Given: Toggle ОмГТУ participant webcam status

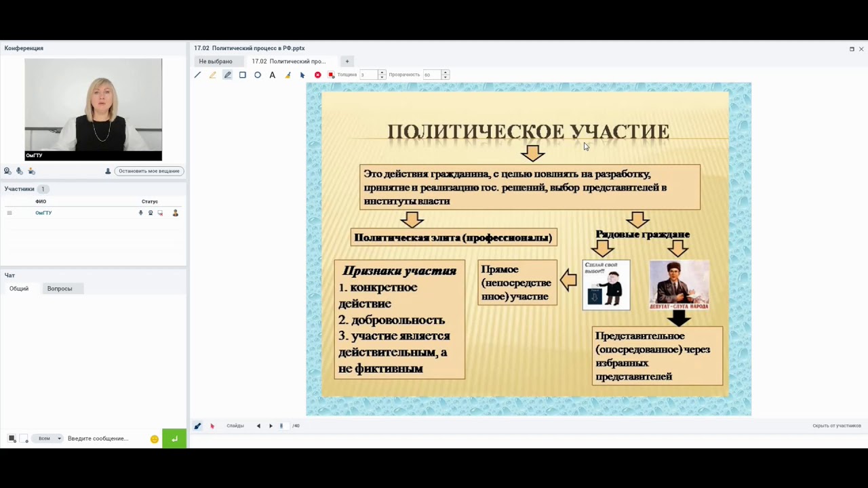Looking at the screenshot, I should [151, 213].
